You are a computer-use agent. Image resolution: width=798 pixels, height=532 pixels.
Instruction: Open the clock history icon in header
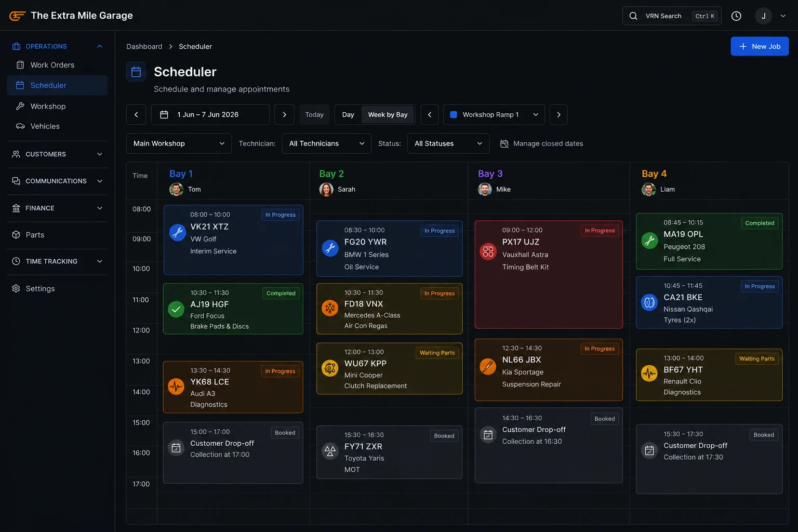click(736, 16)
